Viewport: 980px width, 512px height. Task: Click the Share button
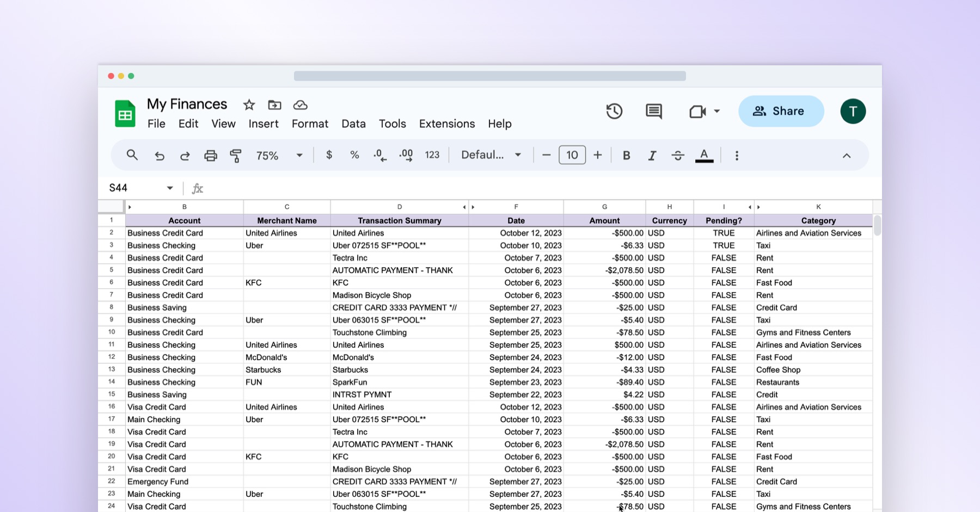click(781, 112)
